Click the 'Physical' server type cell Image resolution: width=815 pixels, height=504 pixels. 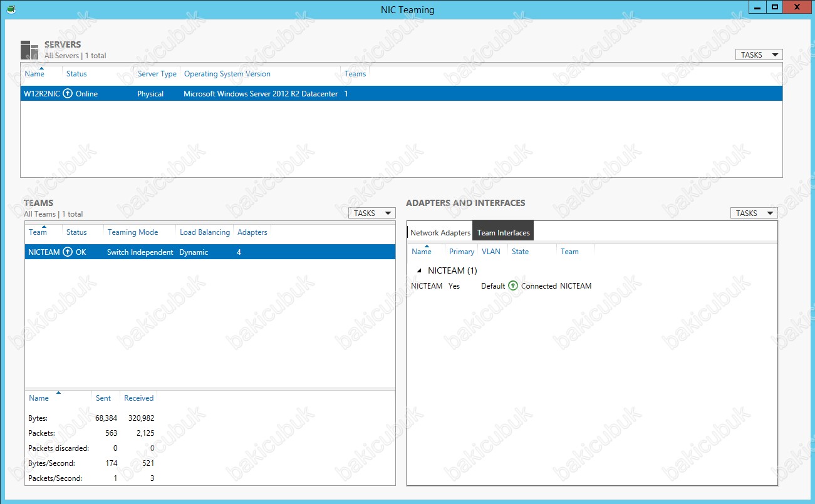(x=150, y=93)
